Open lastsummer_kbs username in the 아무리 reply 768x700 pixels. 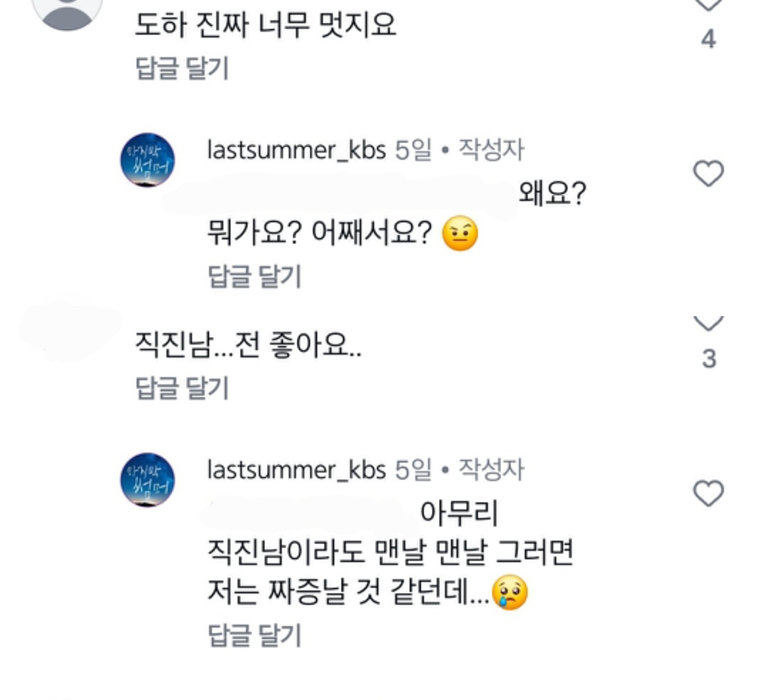click(296, 470)
